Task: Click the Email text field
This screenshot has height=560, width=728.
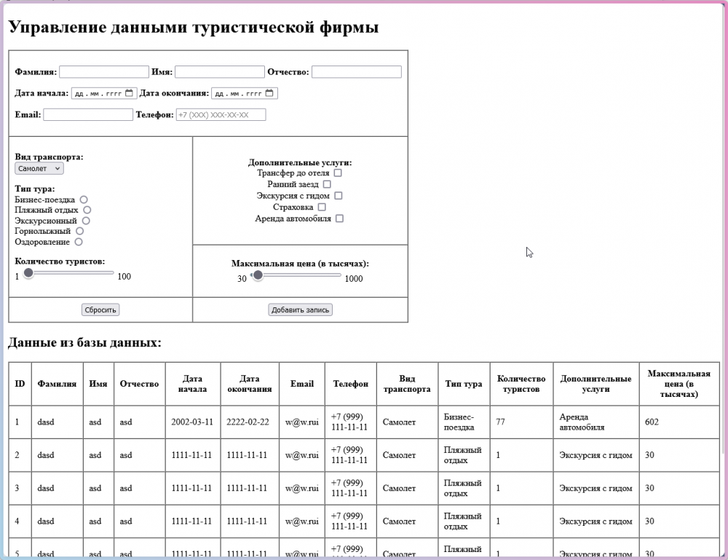Action: point(88,114)
